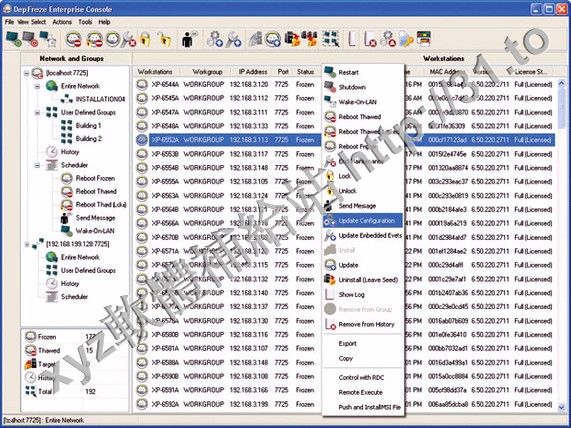Screen dimensions: 571x428
Task: Collapse the [localhost:7725] tree node
Action: click(27, 73)
